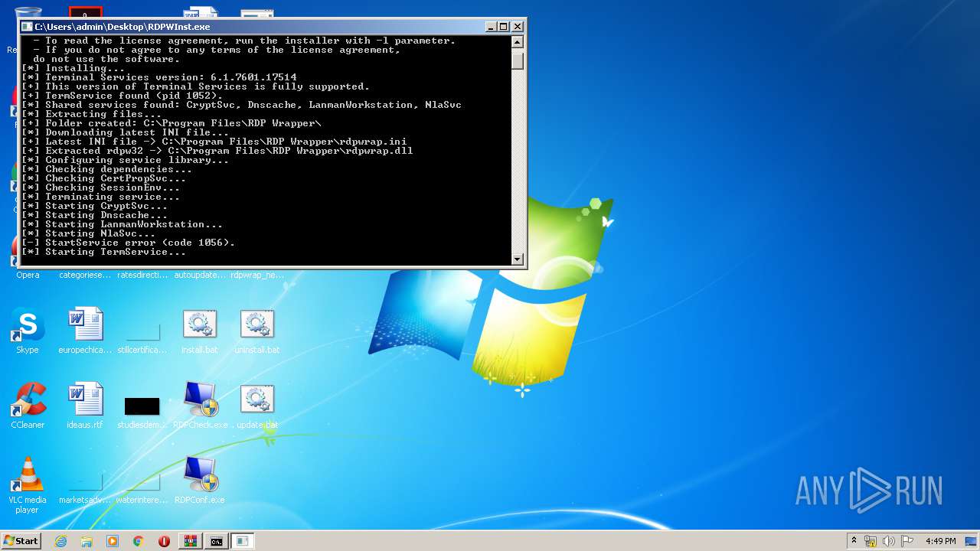Open Windows Media Player from the taskbar

pos(113,541)
